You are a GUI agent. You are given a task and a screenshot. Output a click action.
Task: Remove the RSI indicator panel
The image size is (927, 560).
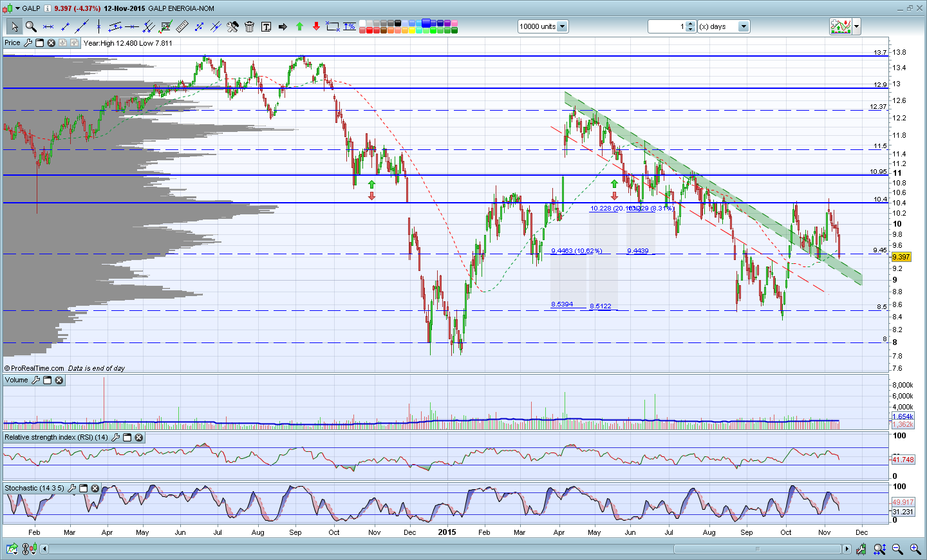coord(139,438)
